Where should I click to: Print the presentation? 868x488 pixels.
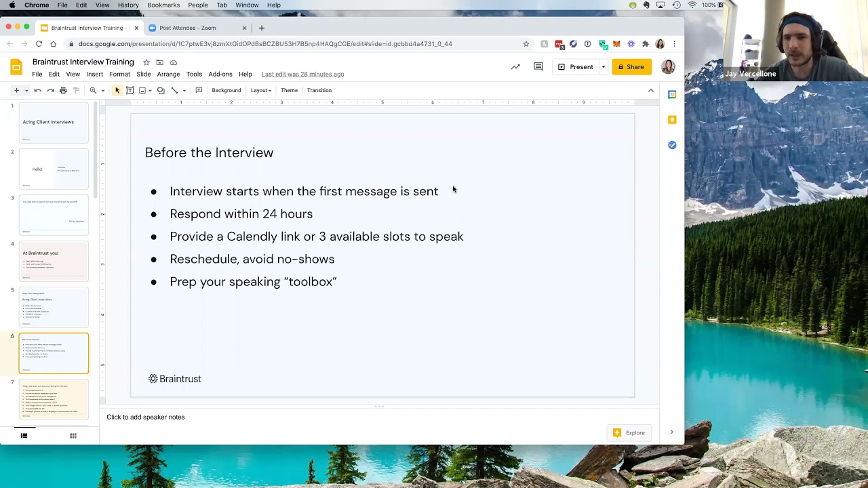click(x=63, y=90)
